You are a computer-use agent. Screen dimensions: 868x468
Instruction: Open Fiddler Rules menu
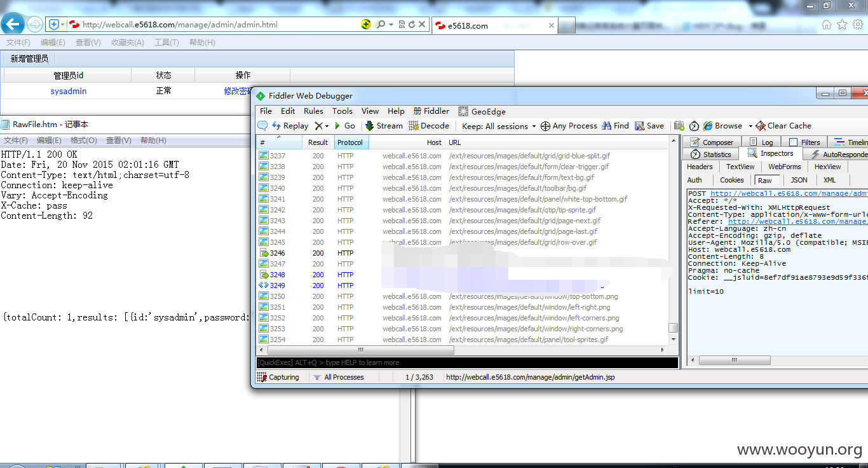313,111
